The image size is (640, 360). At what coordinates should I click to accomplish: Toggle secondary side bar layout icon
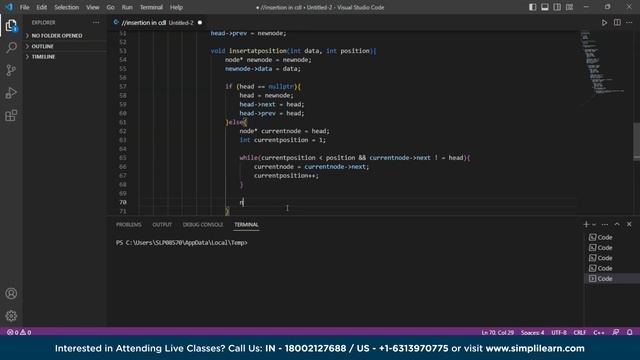click(557, 7)
